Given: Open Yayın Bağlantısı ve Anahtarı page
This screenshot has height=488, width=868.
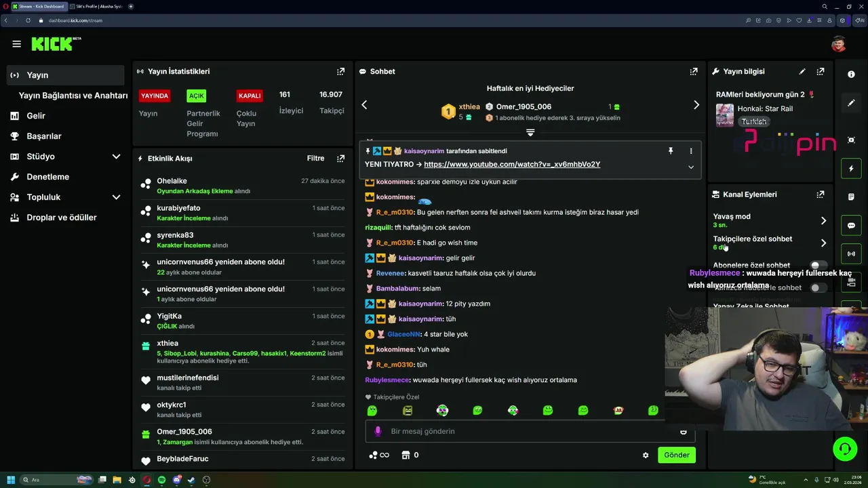Looking at the screenshot, I should (x=73, y=96).
